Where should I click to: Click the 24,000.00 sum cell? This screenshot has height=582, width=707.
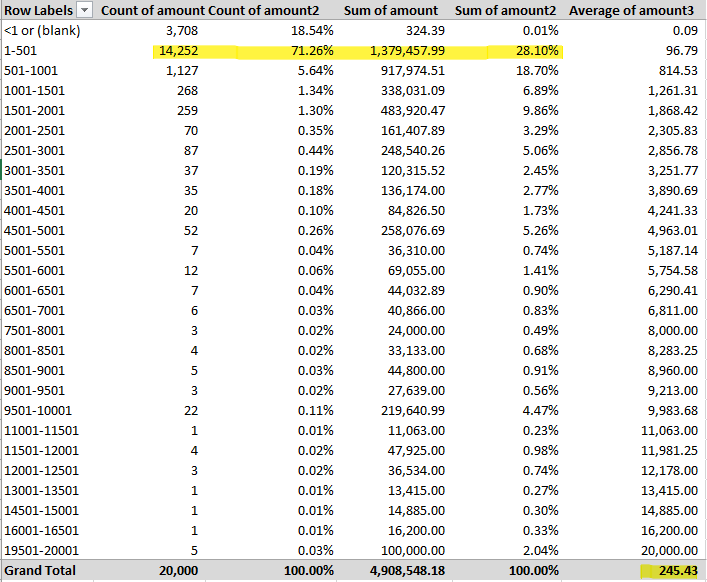(416, 330)
